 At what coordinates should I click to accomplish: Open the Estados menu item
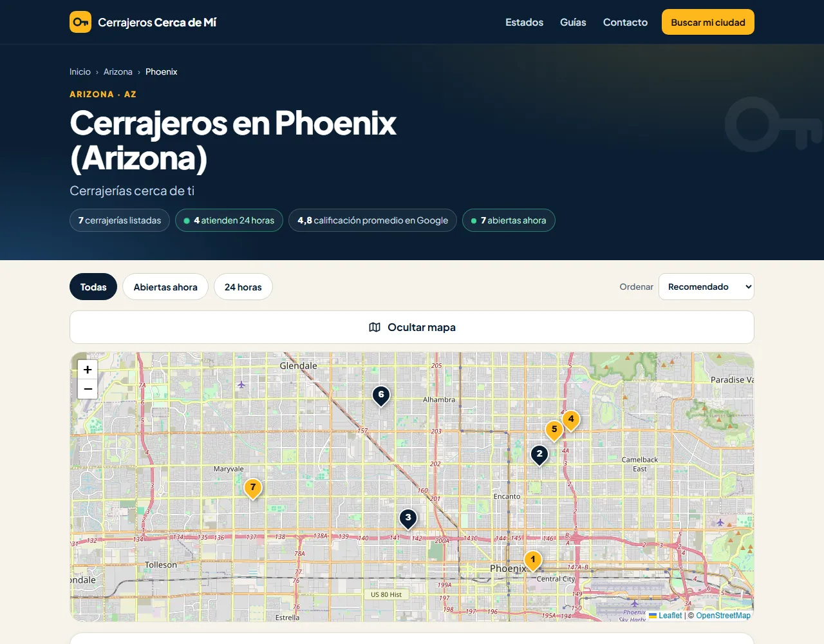point(524,23)
